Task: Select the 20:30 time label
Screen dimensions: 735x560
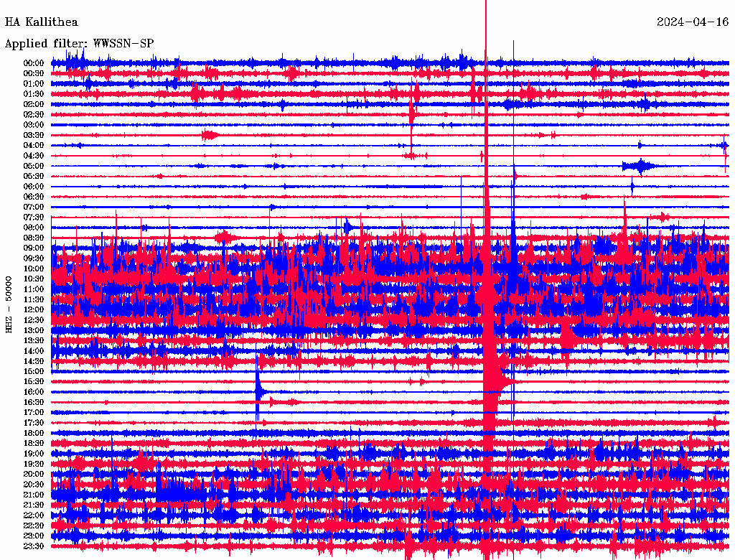Action: point(34,485)
